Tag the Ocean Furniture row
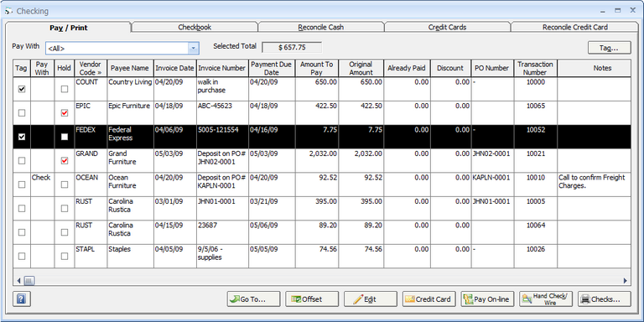The image size is (644, 322). pyautogui.click(x=22, y=184)
